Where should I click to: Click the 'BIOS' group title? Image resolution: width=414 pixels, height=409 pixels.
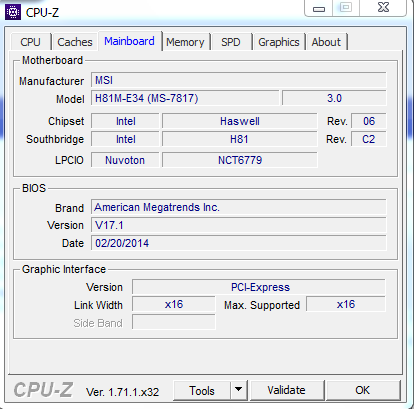pos(34,188)
